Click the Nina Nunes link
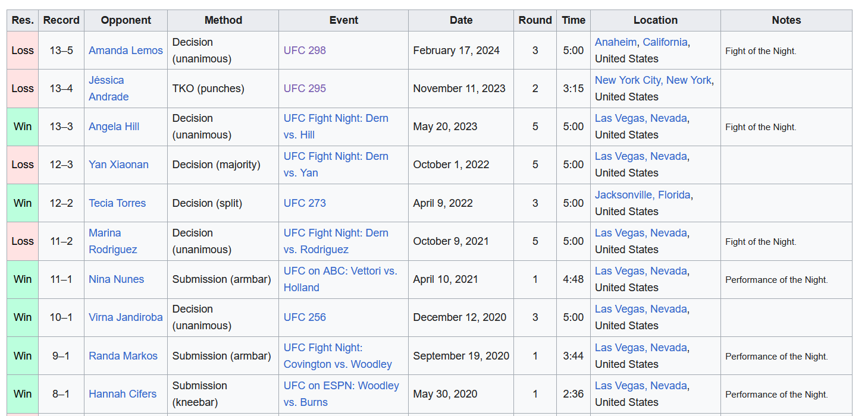This screenshot has height=416, width=868. point(117,279)
